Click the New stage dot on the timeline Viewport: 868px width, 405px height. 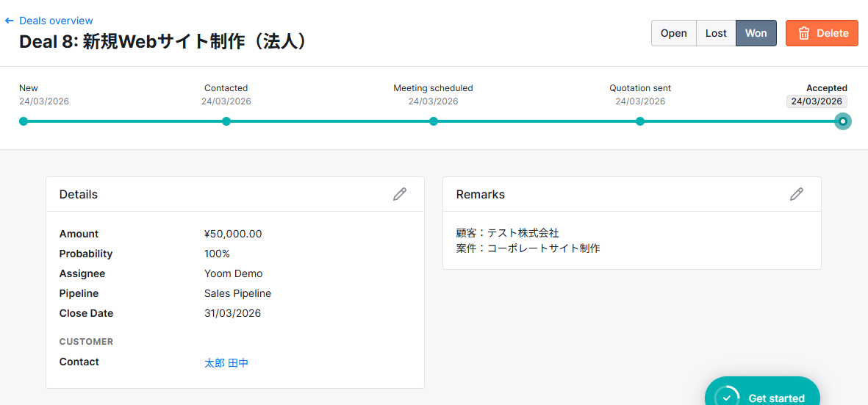click(x=24, y=121)
